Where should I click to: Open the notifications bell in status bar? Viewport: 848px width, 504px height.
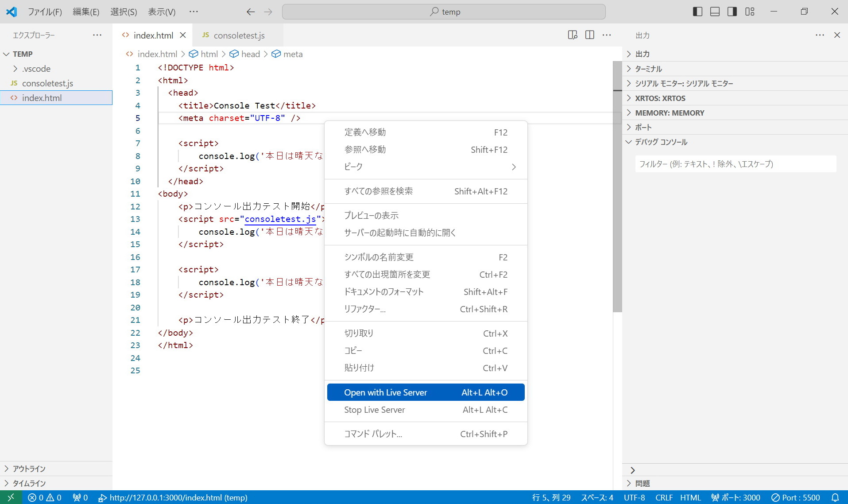835,497
